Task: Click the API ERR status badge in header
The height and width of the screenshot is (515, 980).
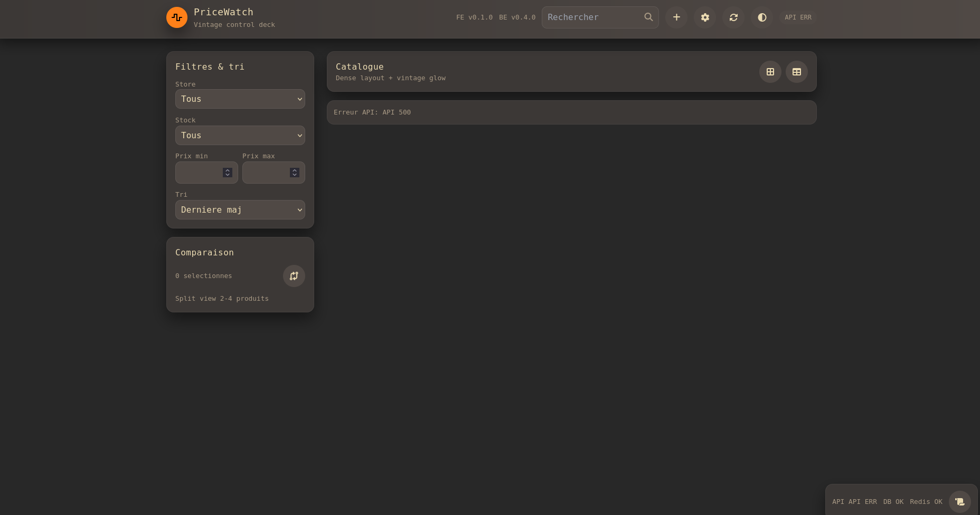Action: (x=798, y=17)
